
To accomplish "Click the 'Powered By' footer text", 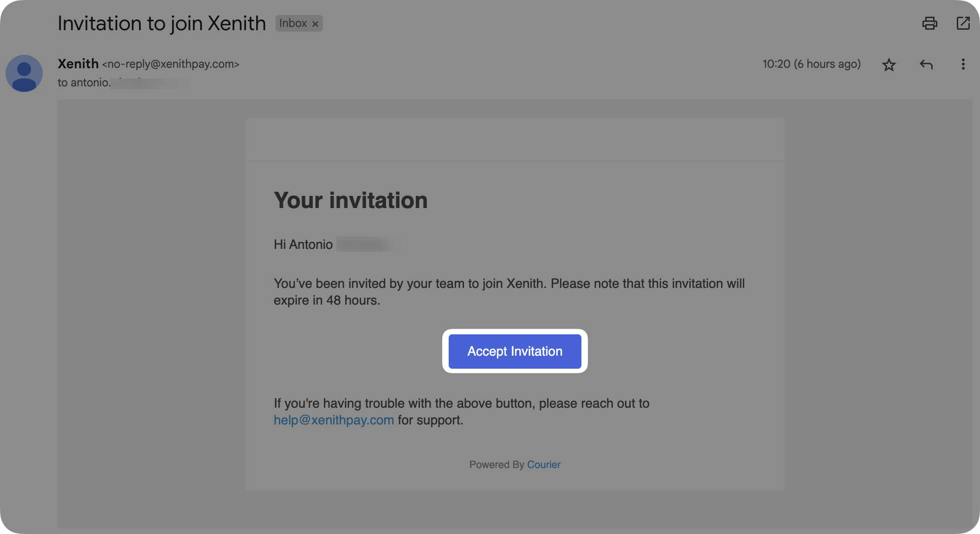I will point(496,464).
